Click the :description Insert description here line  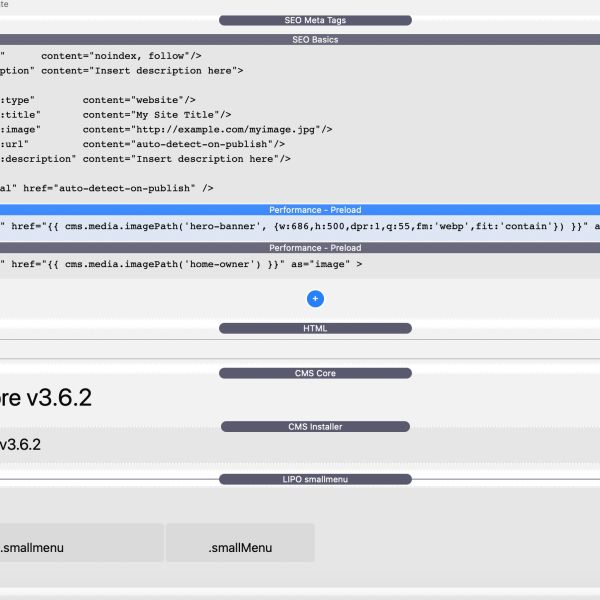click(x=145, y=159)
